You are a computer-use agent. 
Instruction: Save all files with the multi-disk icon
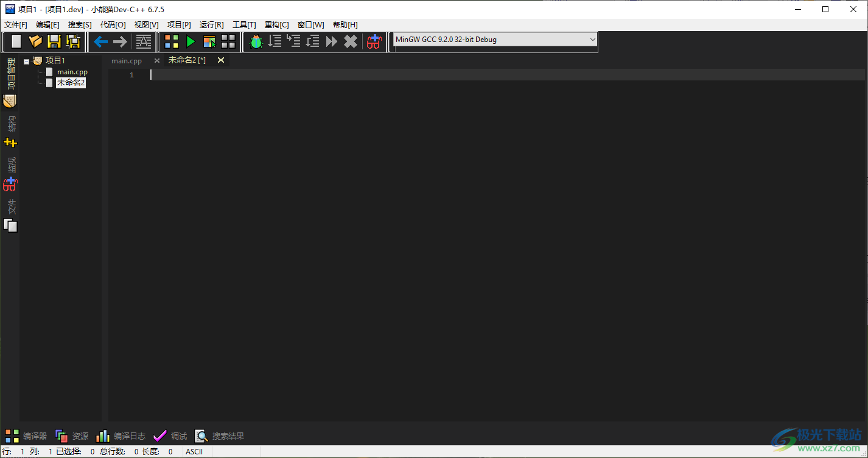click(73, 41)
